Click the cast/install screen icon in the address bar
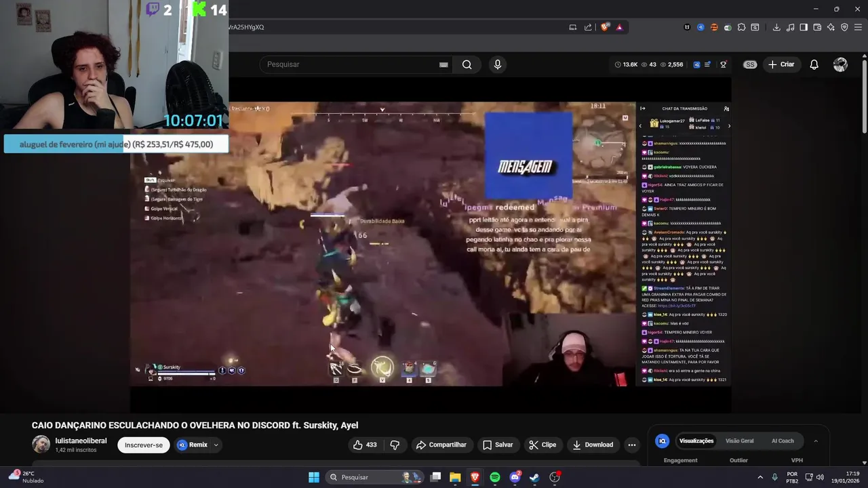The width and height of the screenshot is (868, 488). pos(573,27)
